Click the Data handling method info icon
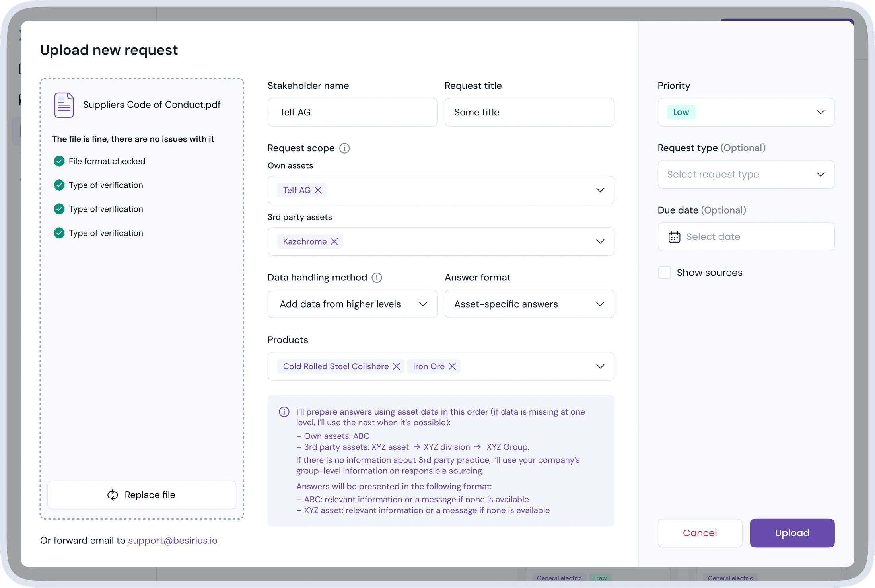 [x=377, y=278]
